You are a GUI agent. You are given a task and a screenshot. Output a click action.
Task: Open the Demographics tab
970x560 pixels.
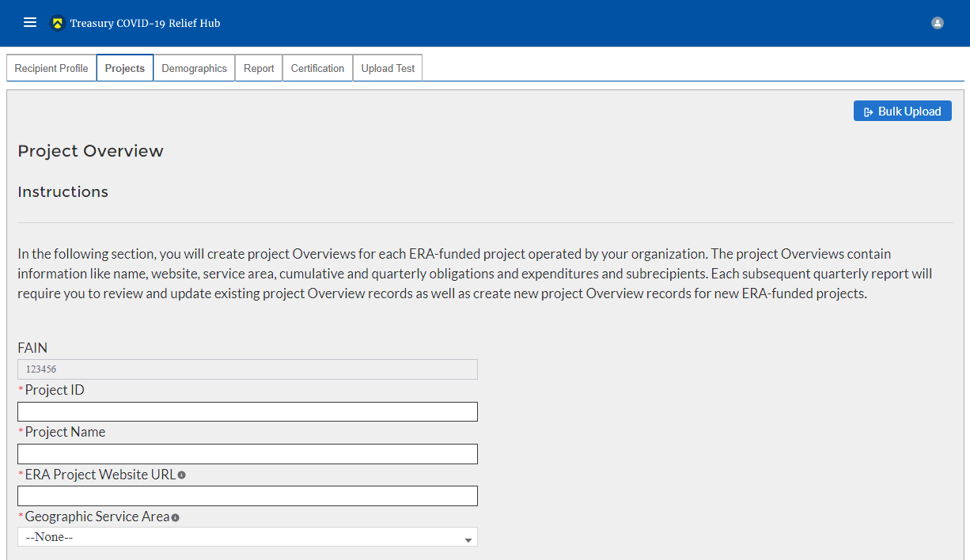coord(194,68)
